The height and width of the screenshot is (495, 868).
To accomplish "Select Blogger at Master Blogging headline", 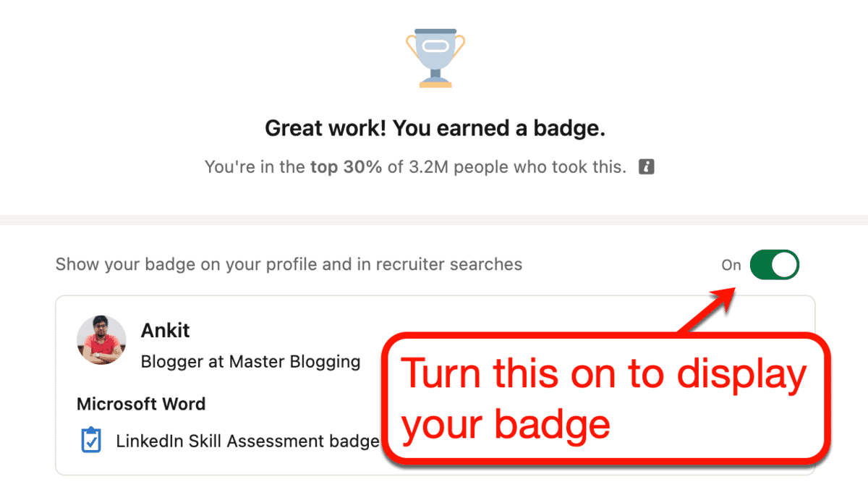I will (x=250, y=361).
